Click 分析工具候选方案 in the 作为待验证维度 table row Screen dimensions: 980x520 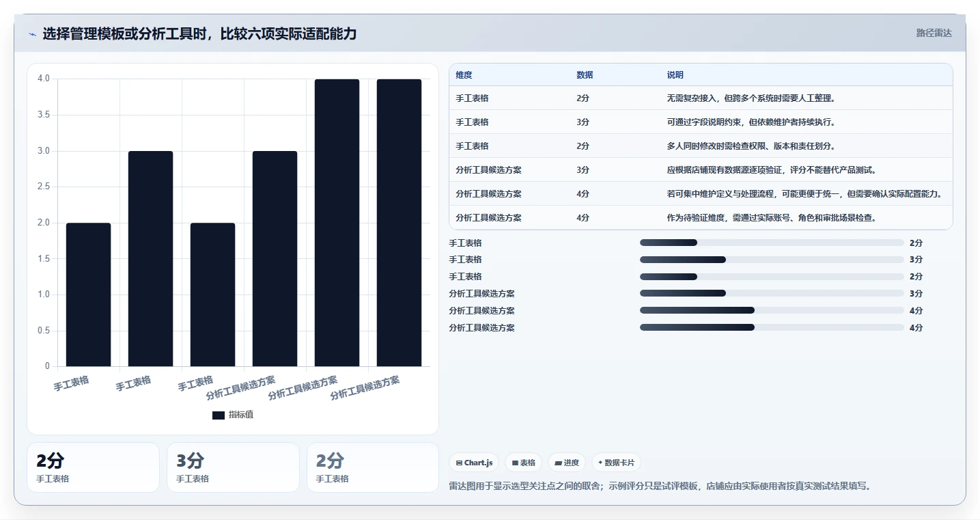489,217
